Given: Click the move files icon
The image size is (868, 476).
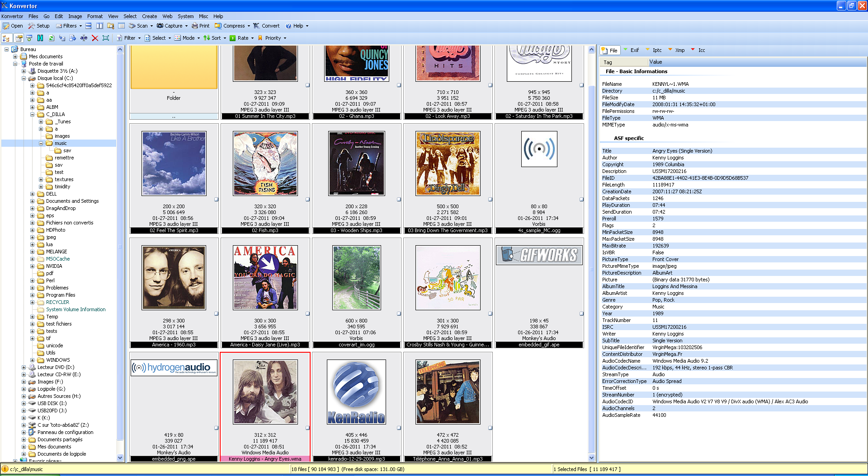Looking at the screenshot, I should tap(73, 38).
